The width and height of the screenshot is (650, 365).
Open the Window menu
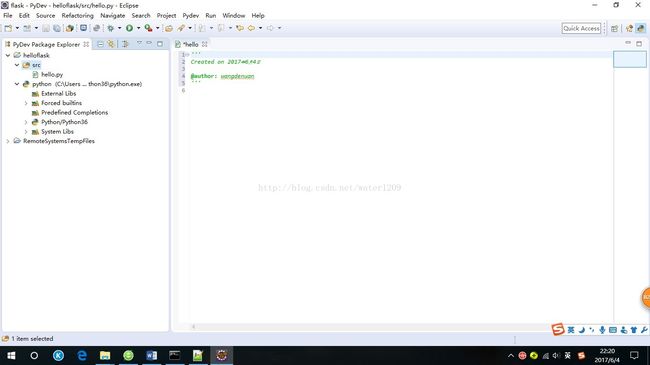pyautogui.click(x=234, y=15)
